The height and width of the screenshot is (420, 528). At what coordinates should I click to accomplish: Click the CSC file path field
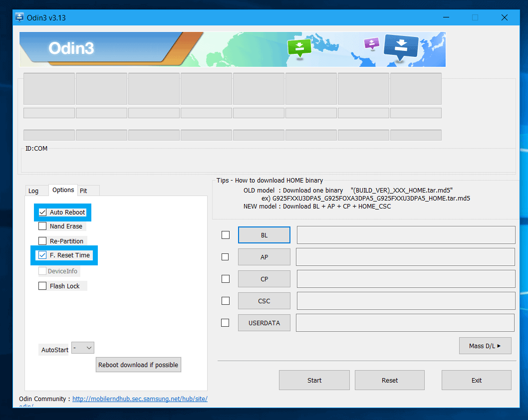click(406, 301)
